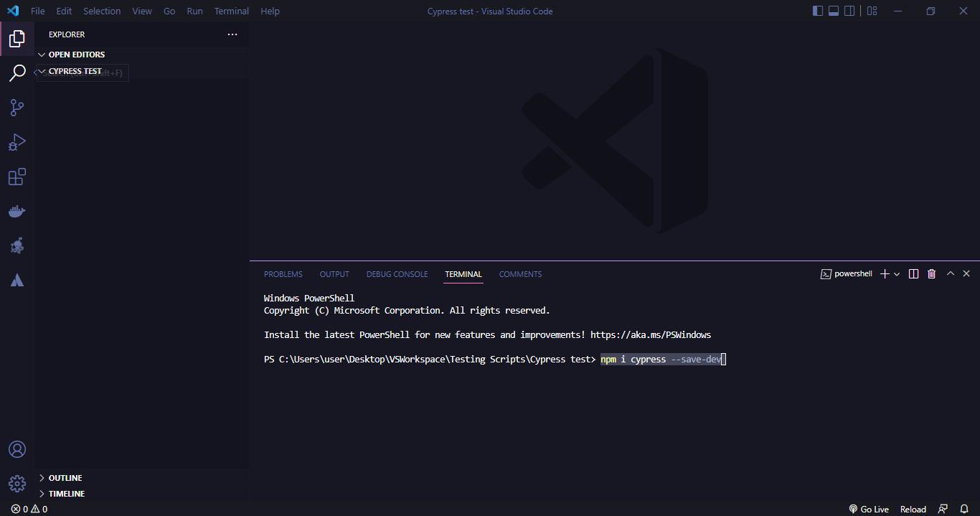Viewport: 980px width, 516px height.
Task: Open the new terminal profile dropdown arrow
Action: click(x=897, y=274)
